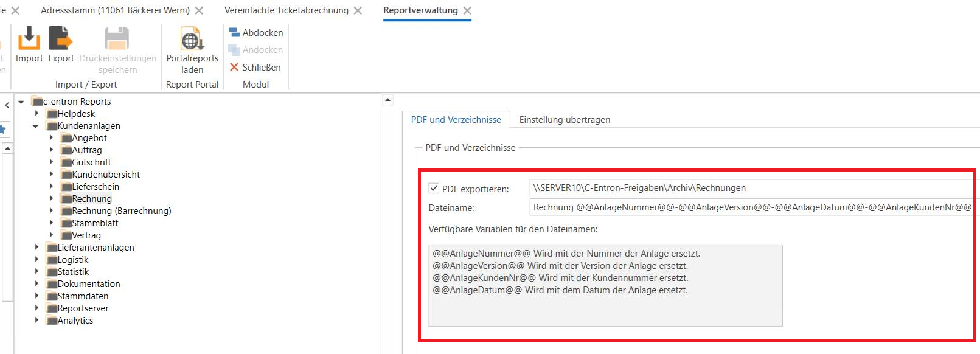The image size is (980, 354).
Task: Click the Abdocken icon
Action: click(234, 32)
